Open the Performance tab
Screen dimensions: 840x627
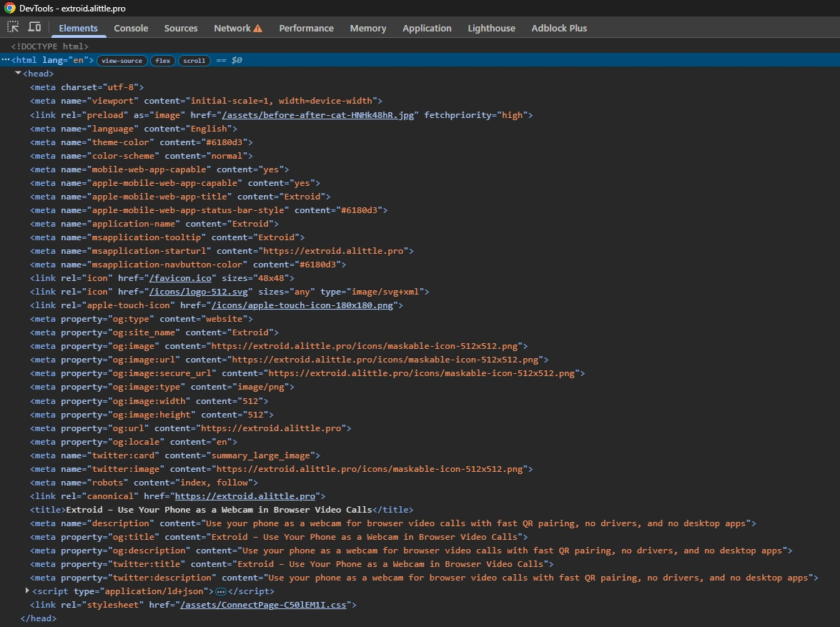coord(306,29)
